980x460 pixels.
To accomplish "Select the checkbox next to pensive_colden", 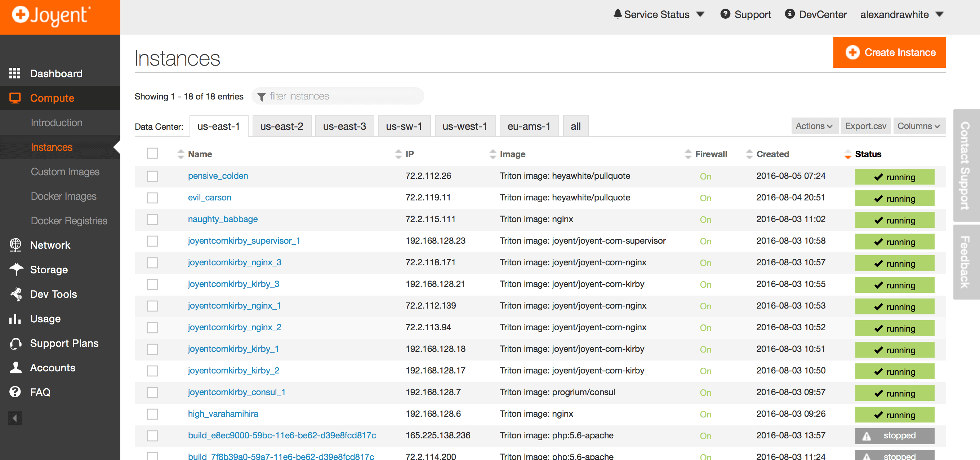I will coord(152,176).
